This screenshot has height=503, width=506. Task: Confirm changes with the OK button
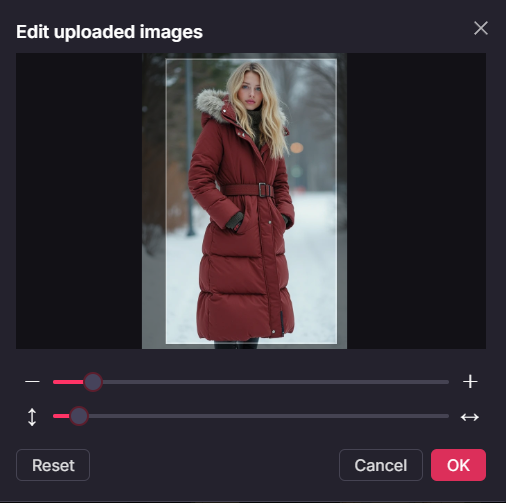458,465
